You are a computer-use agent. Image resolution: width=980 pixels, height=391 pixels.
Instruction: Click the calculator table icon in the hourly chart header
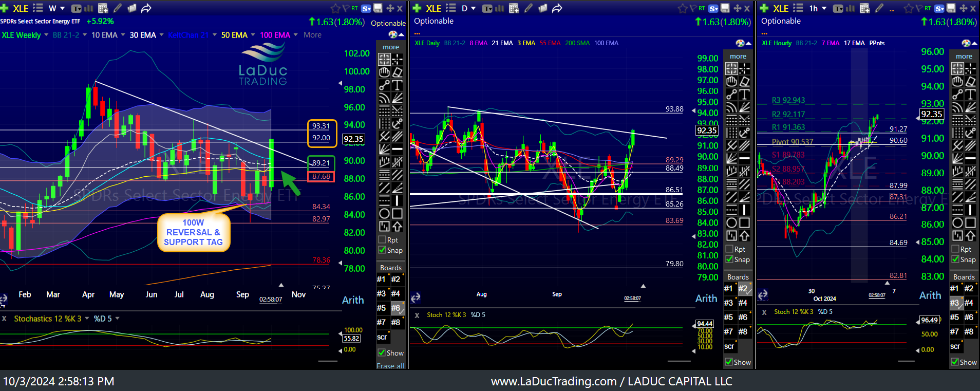(x=865, y=8)
